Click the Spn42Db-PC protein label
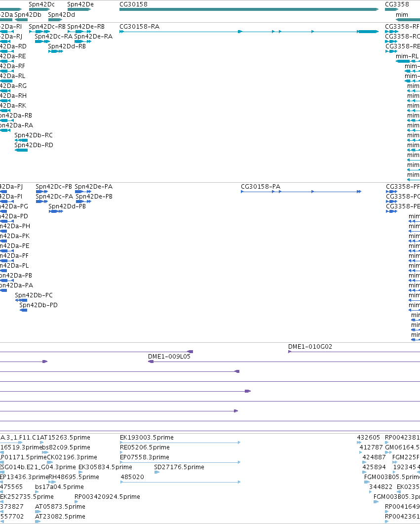Screen dimensions: 420x524 [34, 295]
